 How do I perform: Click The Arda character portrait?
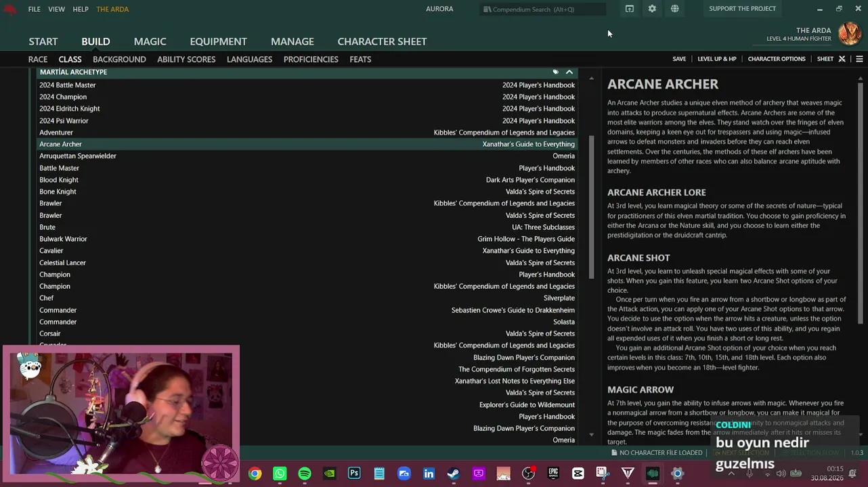point(849,34)
